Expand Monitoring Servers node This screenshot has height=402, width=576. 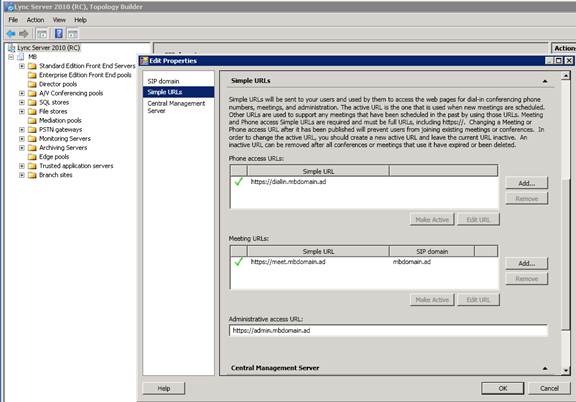22,139
